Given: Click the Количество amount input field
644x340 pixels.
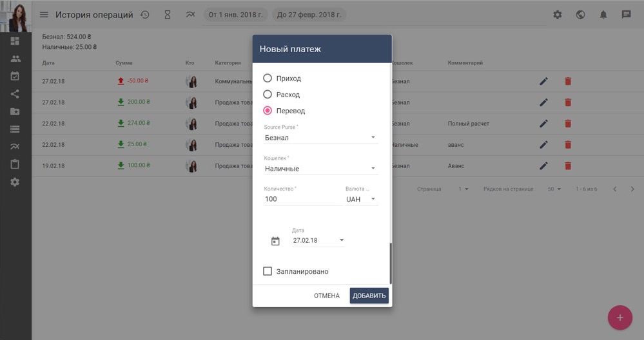Looking at the screenshot, I should point(302,199).
